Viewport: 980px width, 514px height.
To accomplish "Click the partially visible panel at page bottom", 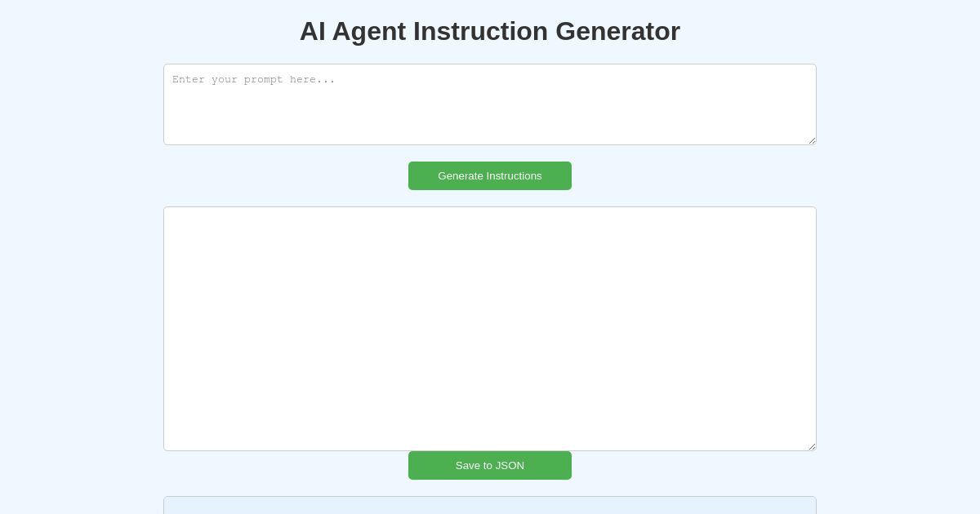I will tap(490, 506).
